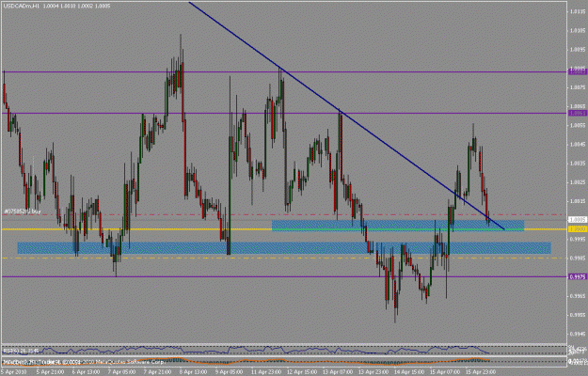Click the 0.9965 price axis value

[x=577, y=296]
